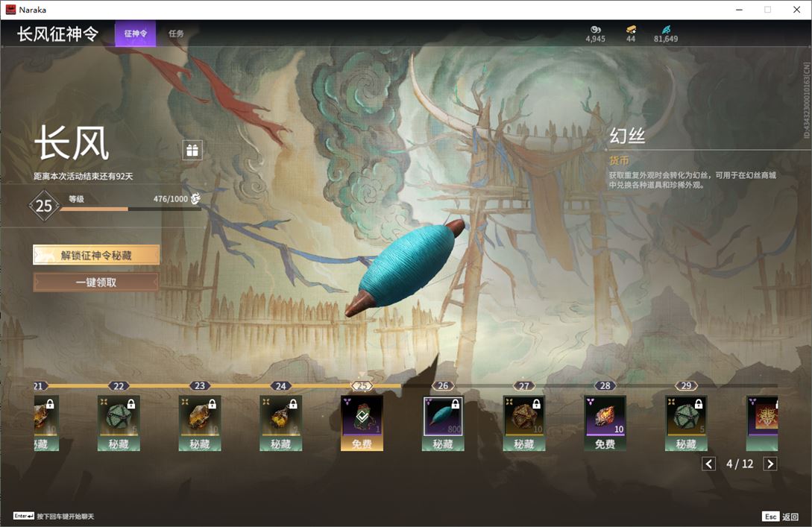Click 一键领取 button

pos(96,283)
